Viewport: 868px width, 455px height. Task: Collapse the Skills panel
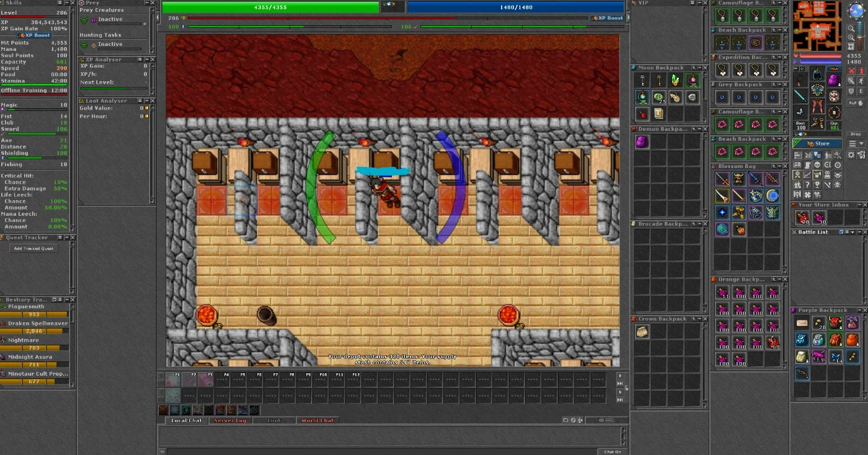[67, 2]
